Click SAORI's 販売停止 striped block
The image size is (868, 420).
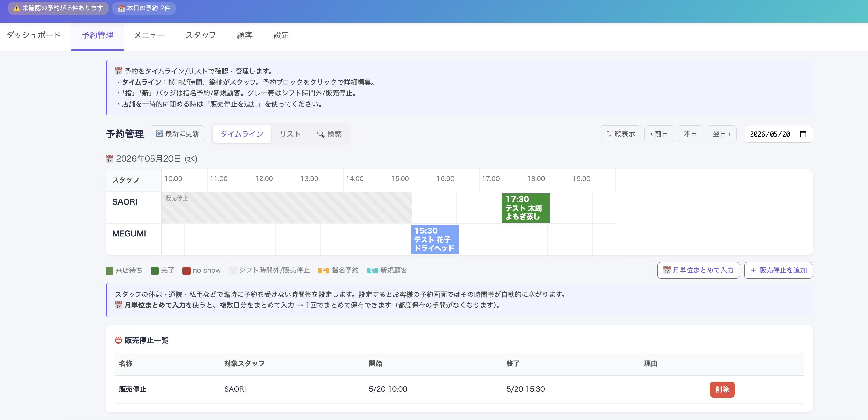tap(286, 207)
